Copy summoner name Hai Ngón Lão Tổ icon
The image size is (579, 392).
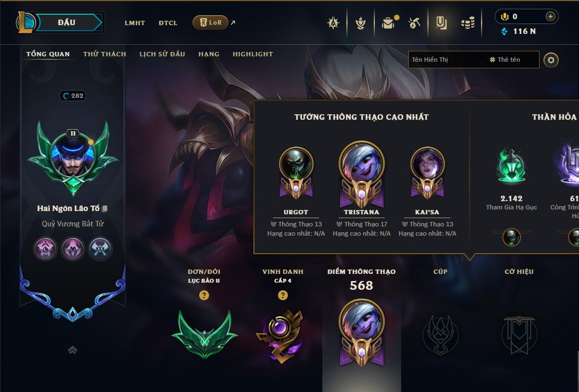(x=105, y=209)
